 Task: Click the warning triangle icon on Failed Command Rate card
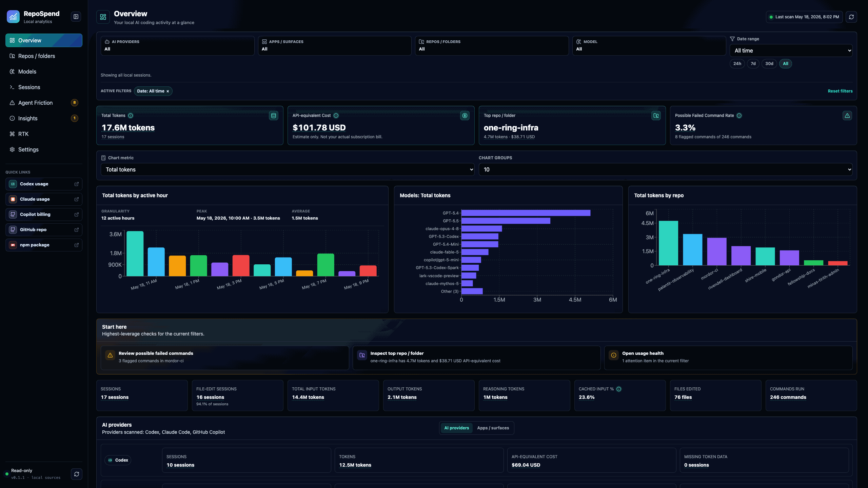847,116
